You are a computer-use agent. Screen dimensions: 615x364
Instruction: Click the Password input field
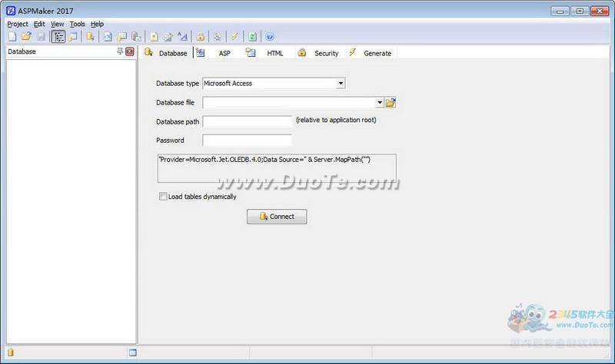(x=248, y=140)
